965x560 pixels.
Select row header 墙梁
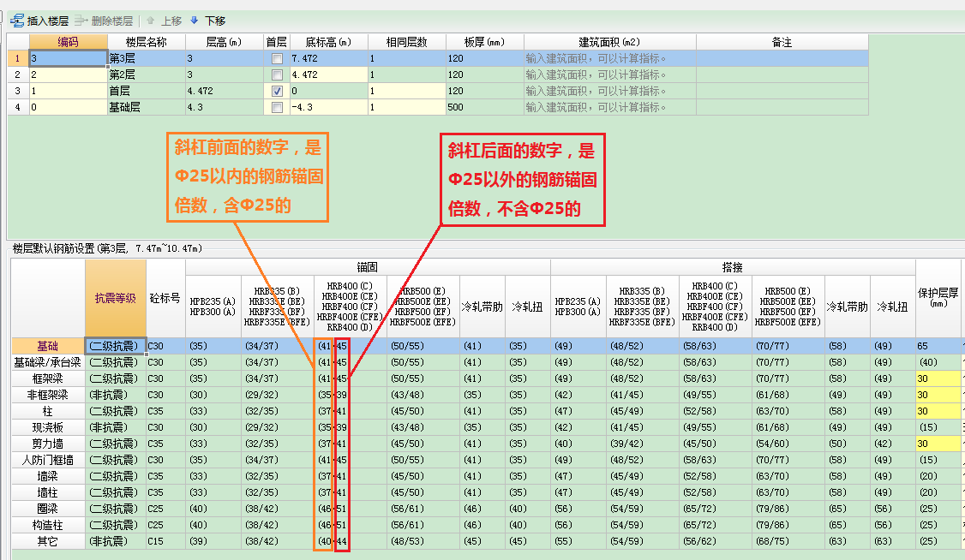pos(48,476)
